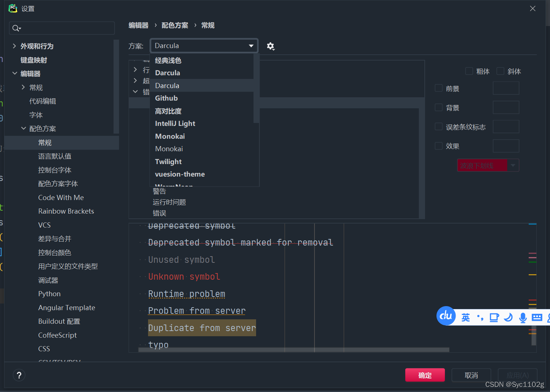
Task: Select Twilight scheme in dropdown list
Action: click(x=204, y=161)
